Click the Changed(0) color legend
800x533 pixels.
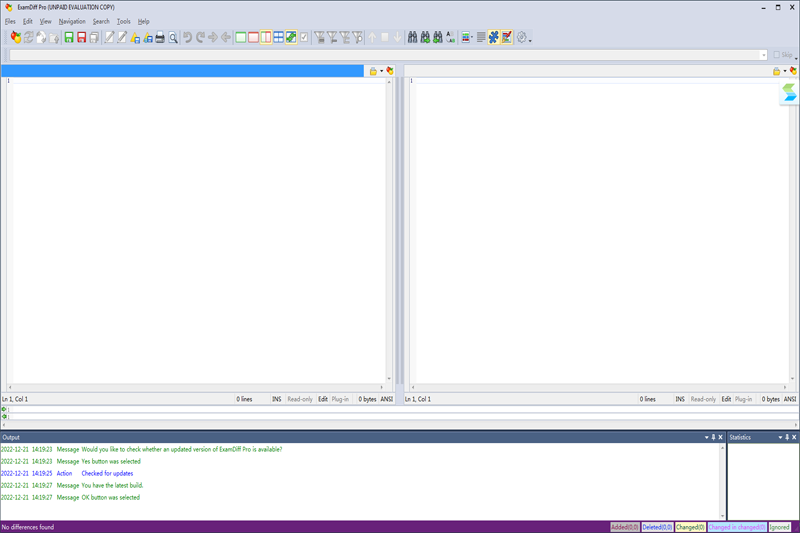(689, 526)
